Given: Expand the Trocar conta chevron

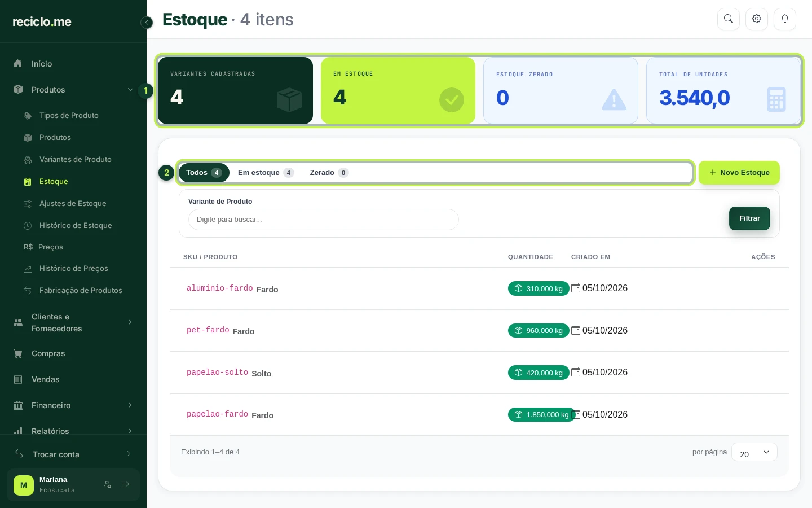Looking at the screenshot, I should click(129, 454).
